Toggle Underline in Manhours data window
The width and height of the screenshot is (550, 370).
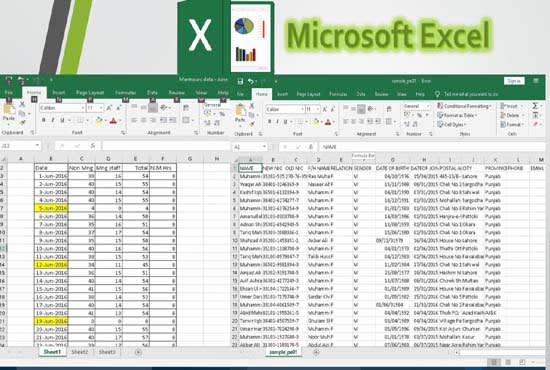click(62, 120)
